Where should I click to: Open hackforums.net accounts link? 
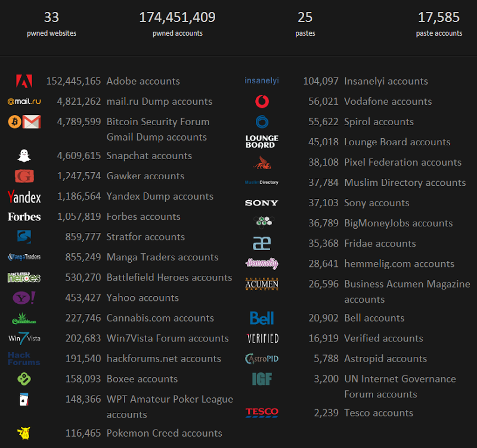tap(163, 359)
